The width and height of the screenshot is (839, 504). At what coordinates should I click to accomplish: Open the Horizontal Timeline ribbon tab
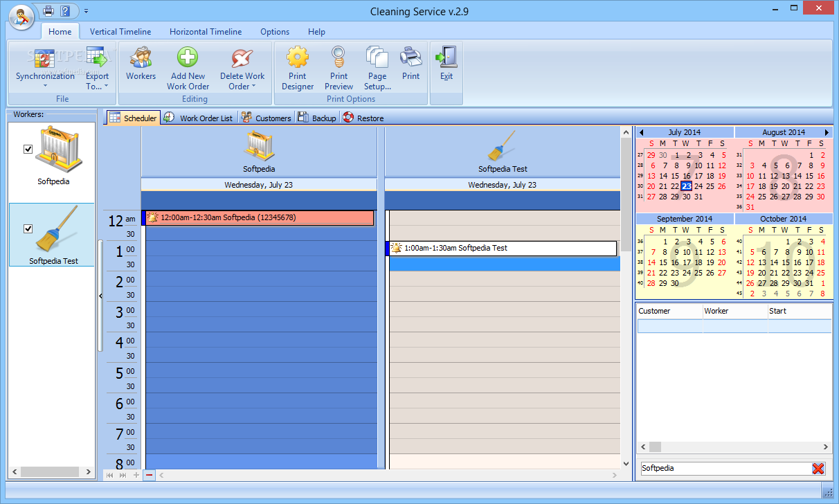[x=206, y=32]
